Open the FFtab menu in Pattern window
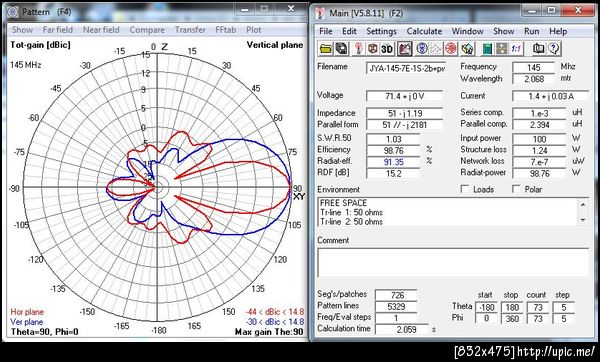Screen dimensions: 600x362 coord(225,30)
